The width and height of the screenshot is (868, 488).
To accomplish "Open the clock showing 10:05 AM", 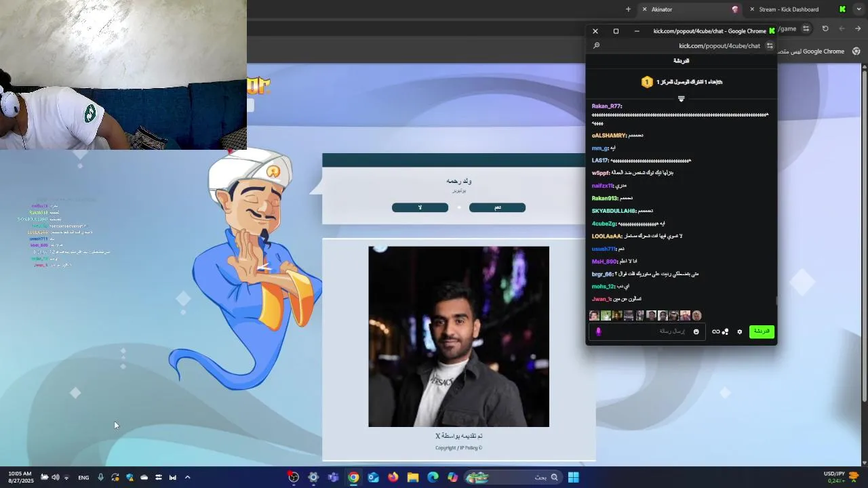I will pos(20,477).
